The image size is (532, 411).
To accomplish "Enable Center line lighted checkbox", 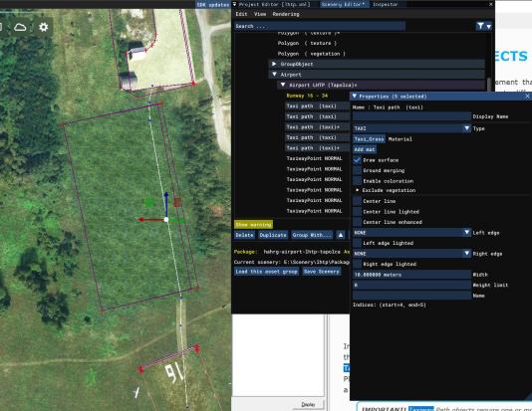I will coord(358,211).
